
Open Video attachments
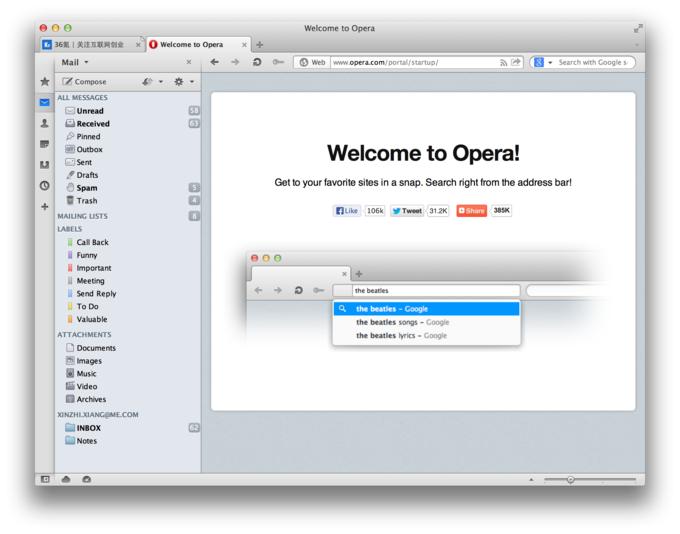pos(128,387)
